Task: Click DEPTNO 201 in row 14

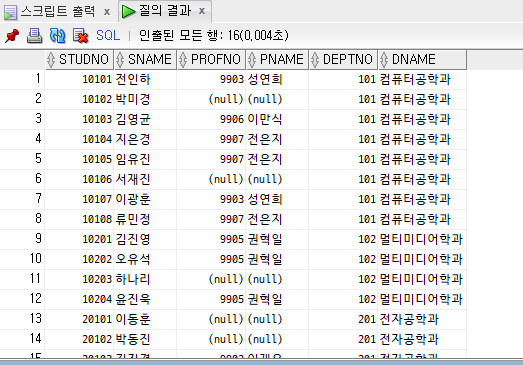Action: [367, 340]
